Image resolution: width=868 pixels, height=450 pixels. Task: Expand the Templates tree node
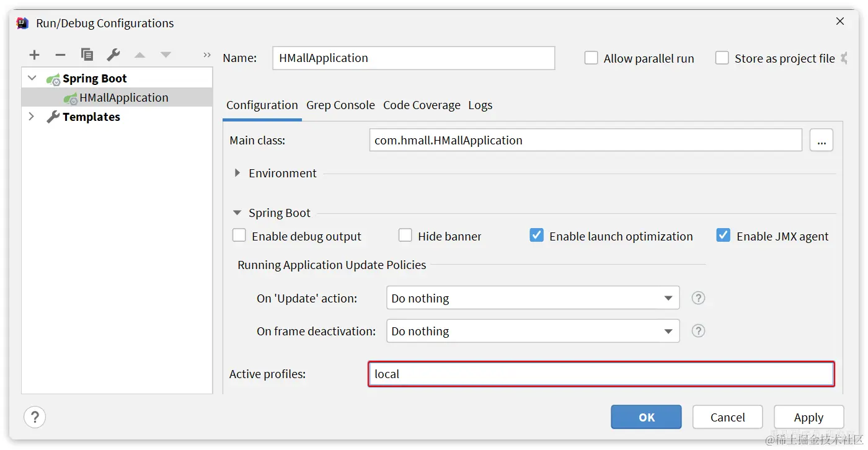32,117
